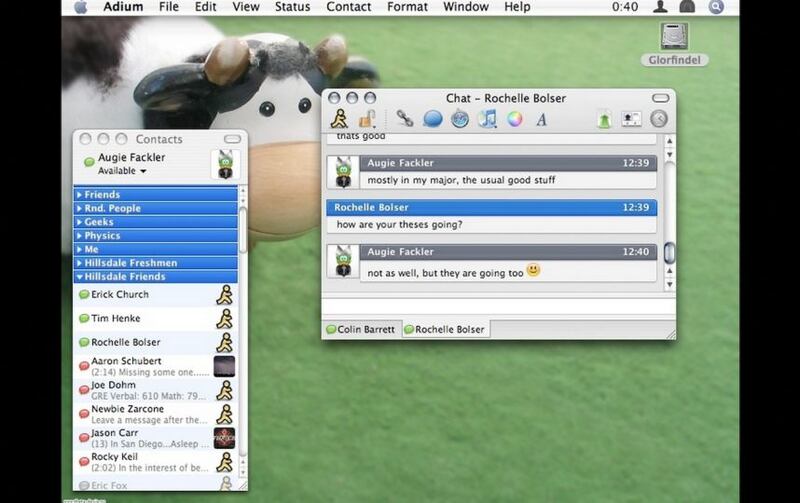Click the contact info card toolbar icon
The width and height of the screenshot is (800, 503).
631,119
